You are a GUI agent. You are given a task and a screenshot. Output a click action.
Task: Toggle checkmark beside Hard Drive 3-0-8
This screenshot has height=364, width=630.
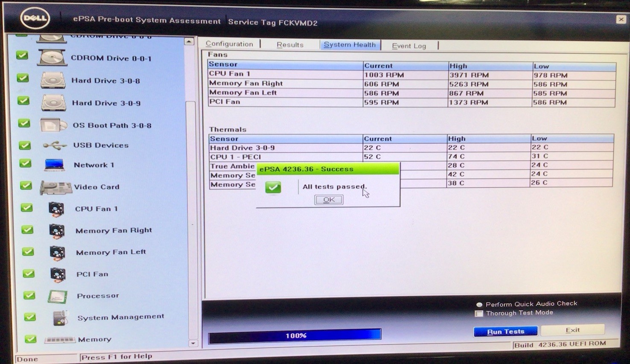pos(23,78)
